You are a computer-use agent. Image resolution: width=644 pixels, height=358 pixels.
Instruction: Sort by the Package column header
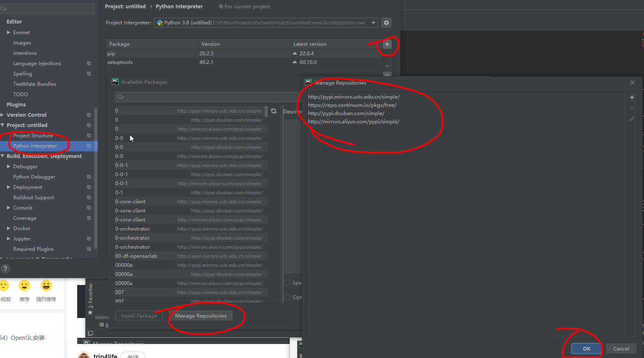(x=152, y=44)
